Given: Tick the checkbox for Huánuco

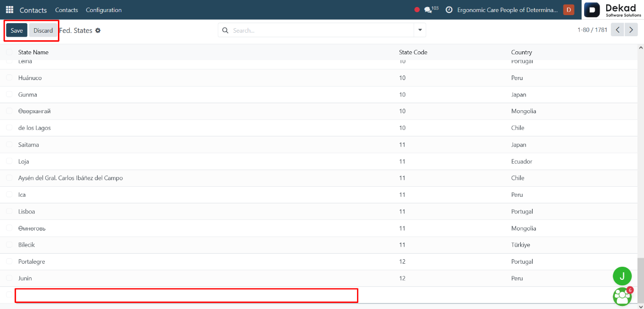Looking at the screenshot, I should [x=9, y=78].
